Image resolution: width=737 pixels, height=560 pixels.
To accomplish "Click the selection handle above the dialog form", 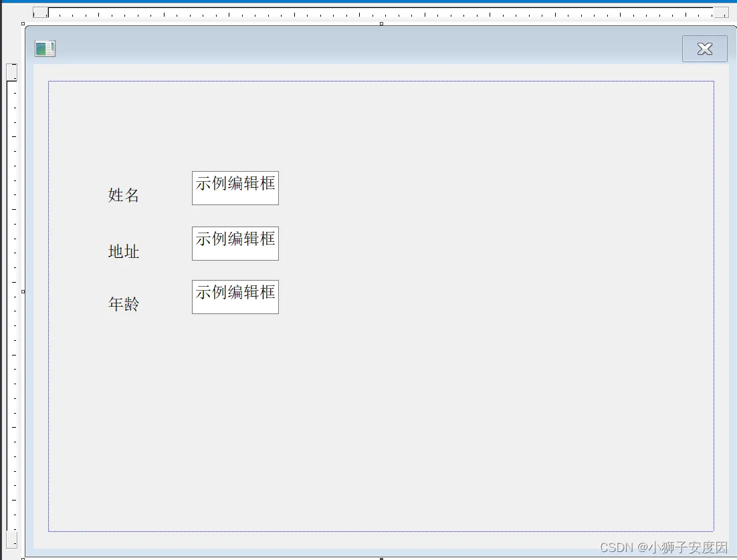I will [381, 23].
